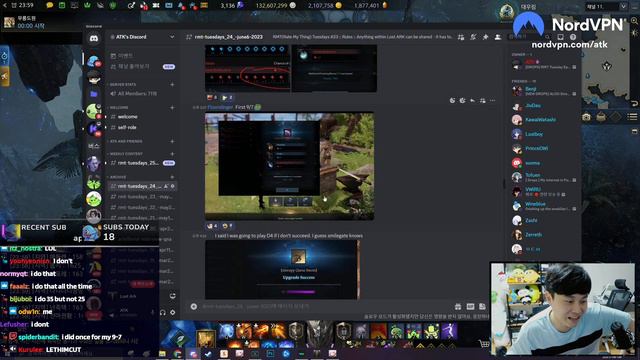This screenshot has width=640, height=360.
Task: Collapse WEEKLY CONTENT category
Action: click(126, 154)
